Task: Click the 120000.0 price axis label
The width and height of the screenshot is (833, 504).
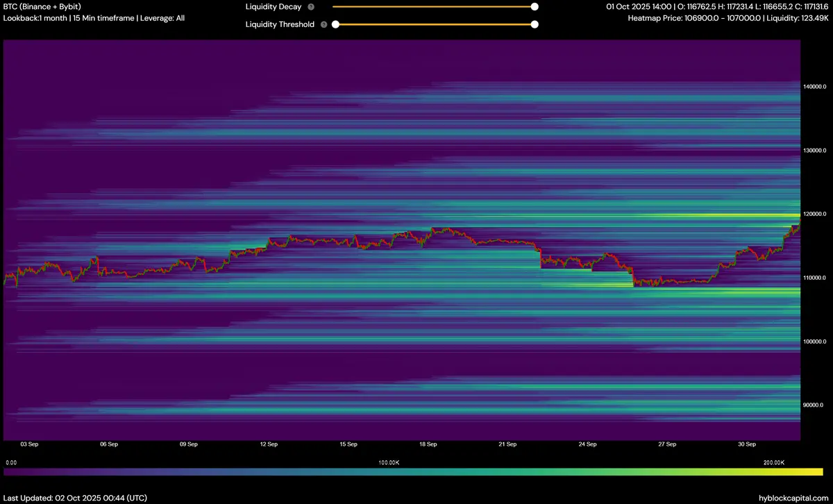Action: pyautogui.click(x=815, y=214)
